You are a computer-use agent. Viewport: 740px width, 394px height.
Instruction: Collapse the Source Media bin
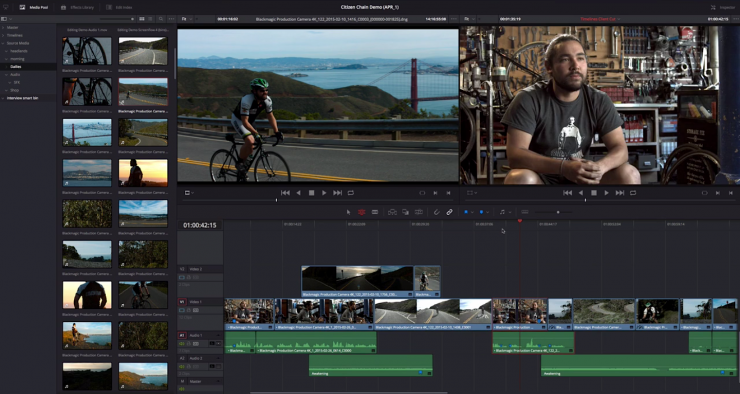3,43
